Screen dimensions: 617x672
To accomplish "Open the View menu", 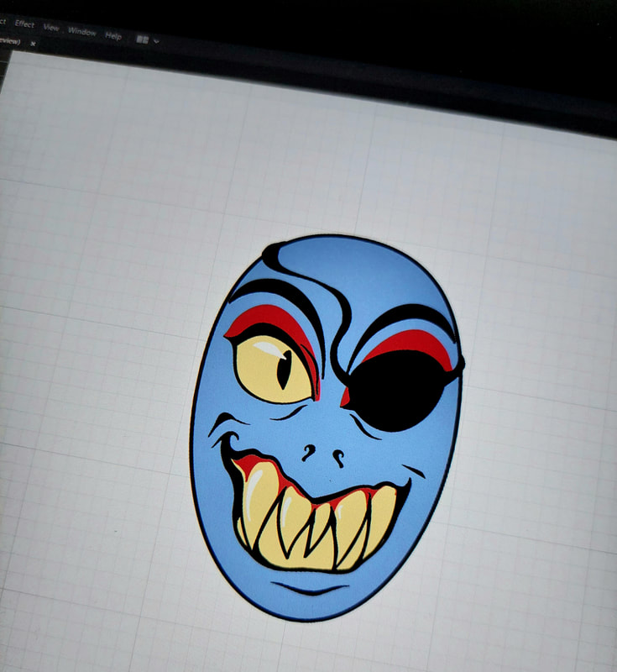I will click(52, 28).
